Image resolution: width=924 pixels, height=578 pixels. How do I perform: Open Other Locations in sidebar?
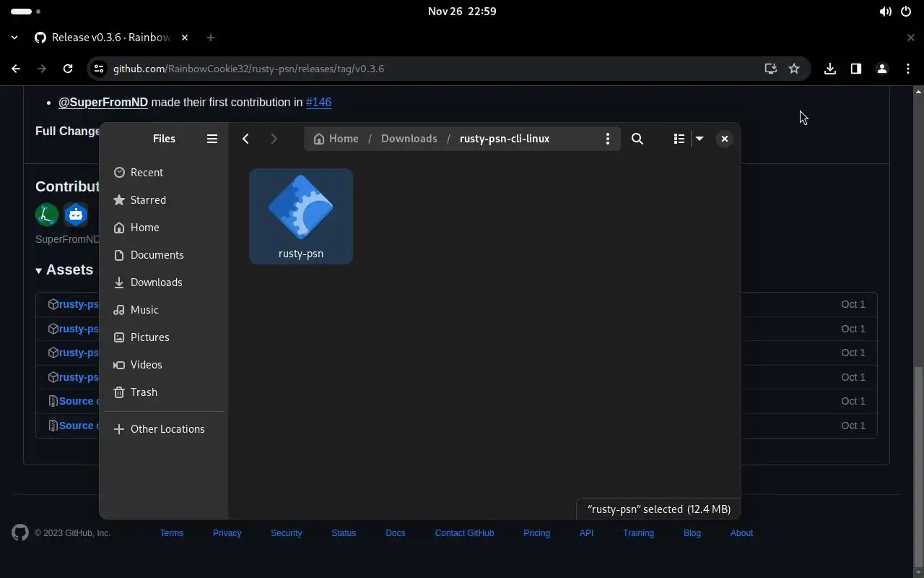click(x=165, y=429)
